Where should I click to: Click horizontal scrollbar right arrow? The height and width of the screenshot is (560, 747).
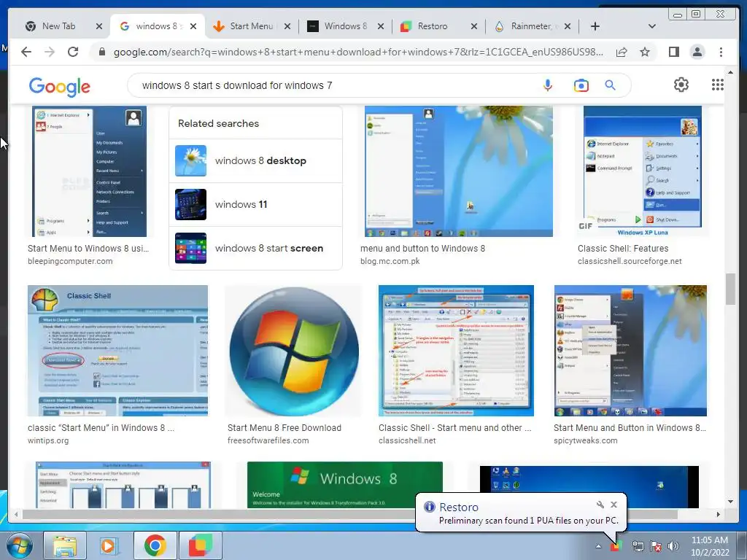click(x=719, y=514)
